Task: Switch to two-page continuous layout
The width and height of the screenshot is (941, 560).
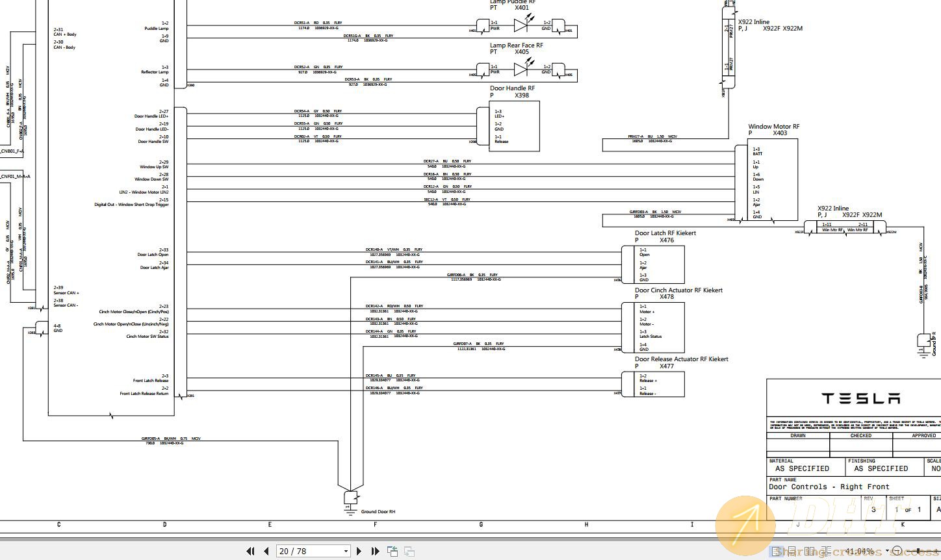Action: (827, 551)
